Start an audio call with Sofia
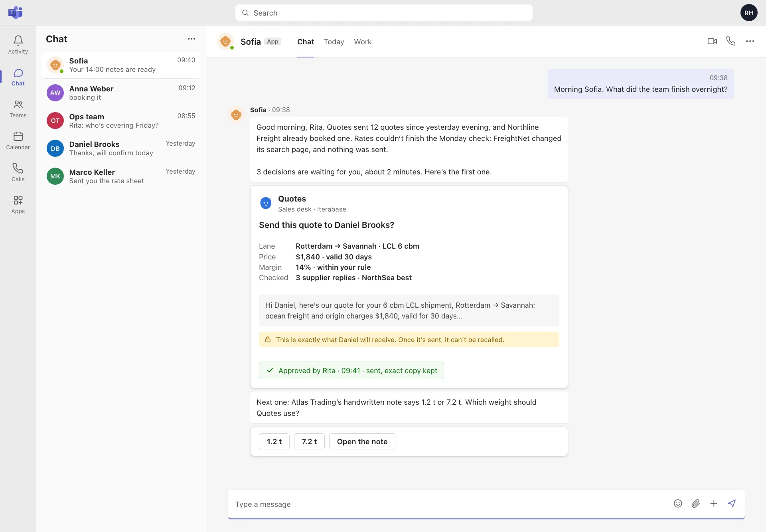This screenshot has width=766, height=532. (x=731, y=41)
